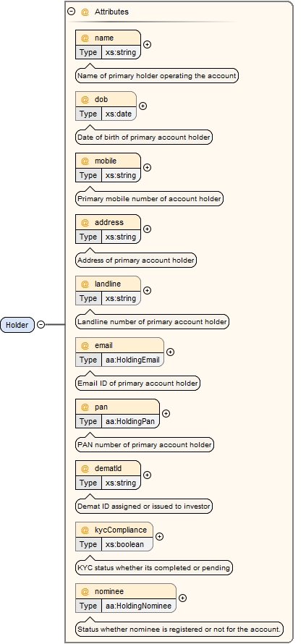This screenshot has height=644, width=306.
Task: Expand the nominee attribute plus icon
Action: (182, 598)
